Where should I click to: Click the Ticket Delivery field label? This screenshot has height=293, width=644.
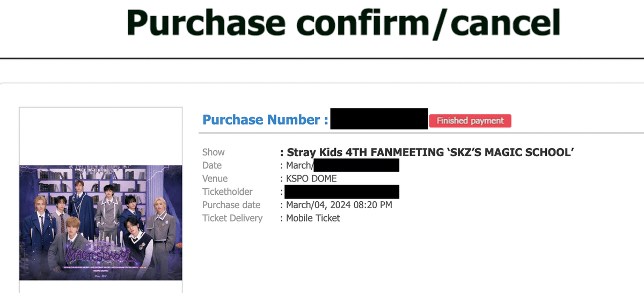[x=232, y=218]
